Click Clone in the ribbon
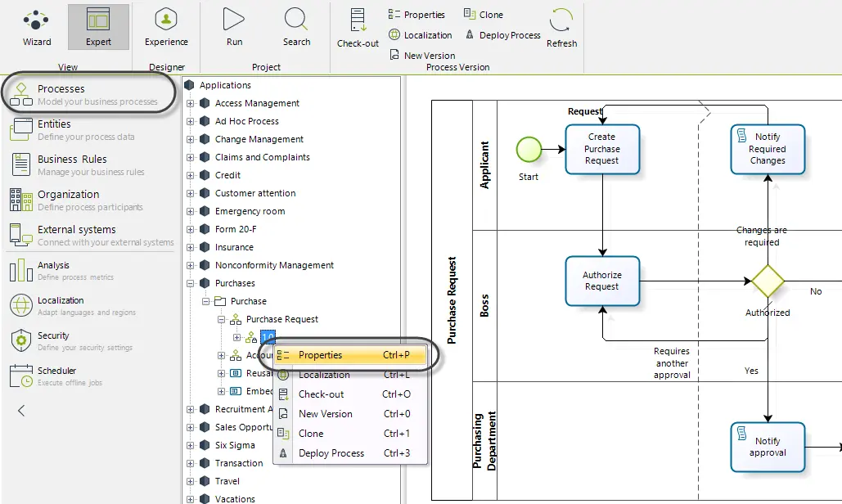This screenshot has width=842, height=504. click(x=484, y=15)
